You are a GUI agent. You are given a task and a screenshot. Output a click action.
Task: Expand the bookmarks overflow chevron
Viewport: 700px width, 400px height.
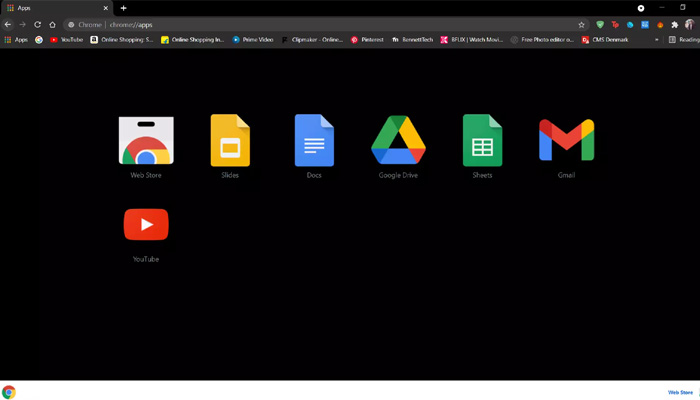click(x=656, y=40)
